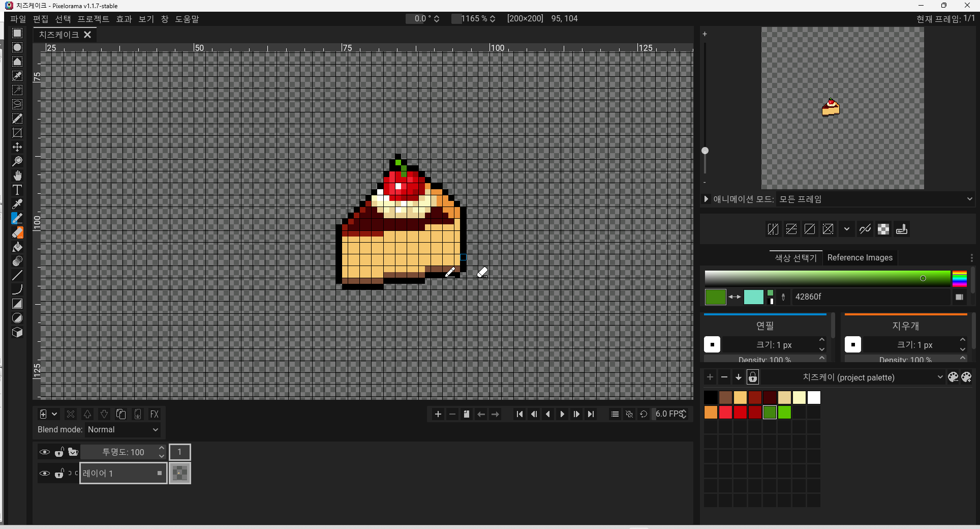Select the Bucket fill tool
The width and height of the screenshot is (980, 529).
pos(17,247)
